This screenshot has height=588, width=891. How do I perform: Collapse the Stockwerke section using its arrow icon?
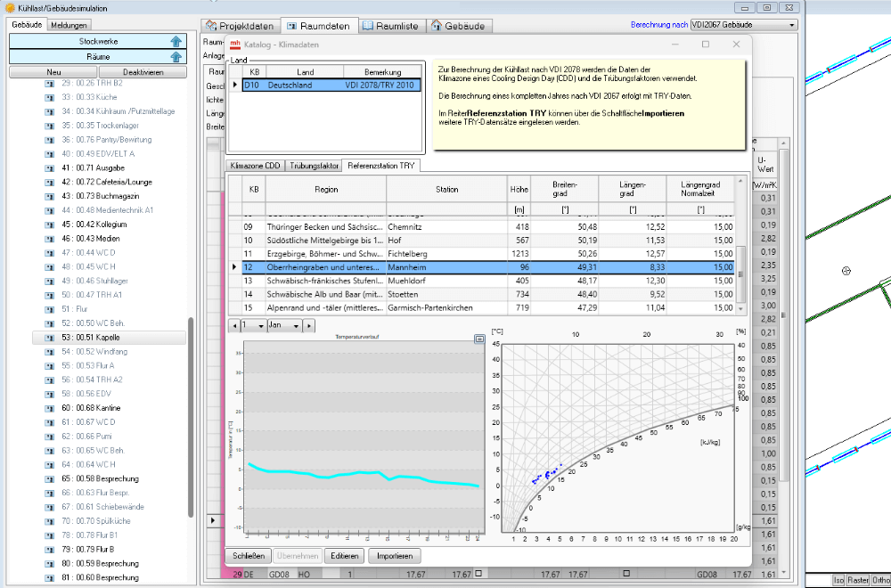(x=176, y=42)
